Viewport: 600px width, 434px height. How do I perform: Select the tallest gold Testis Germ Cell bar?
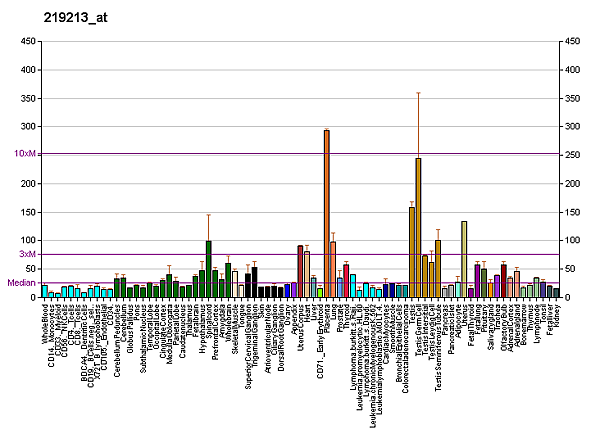coord(418,228)
